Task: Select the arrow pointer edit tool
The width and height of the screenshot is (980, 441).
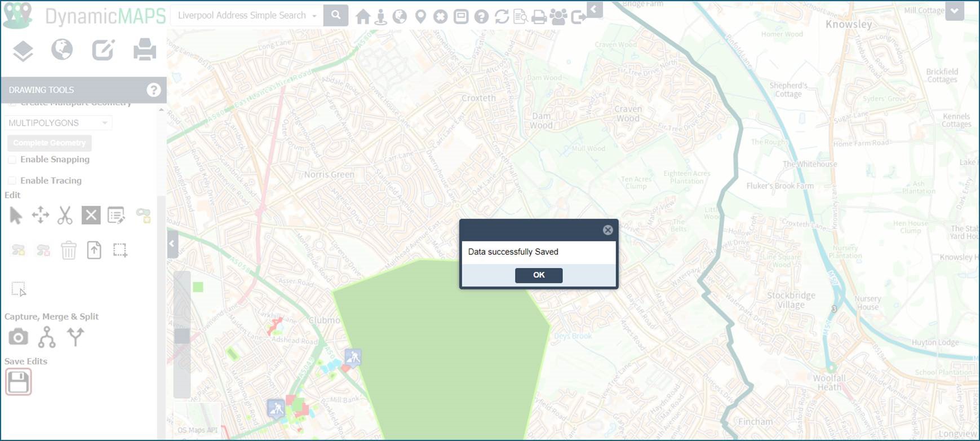Action: click(x=16, y=215)
